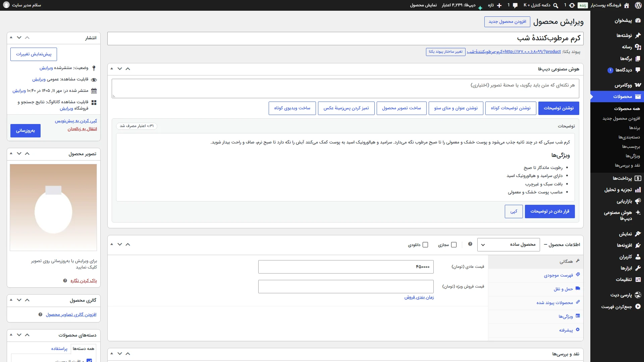Click the product image thumbnail
This screenshot has width=644, height=362.
[x=53, y=207]
